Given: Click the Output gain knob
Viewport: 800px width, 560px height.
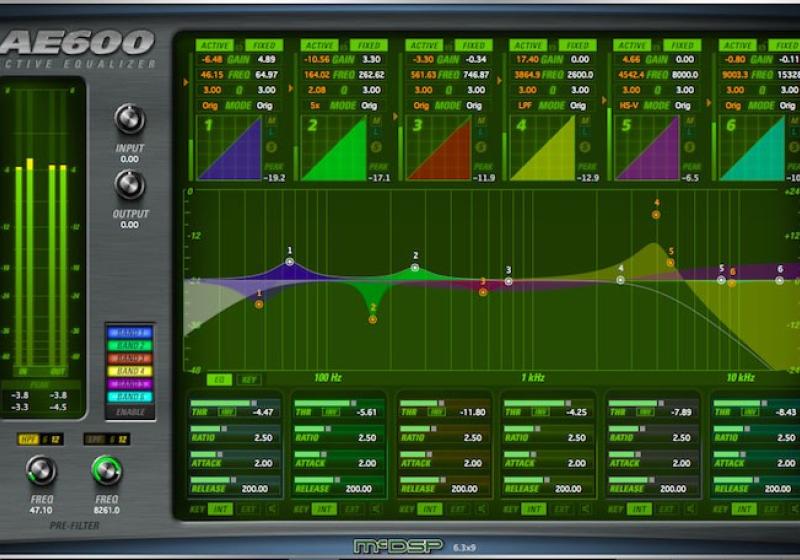Looking at the screenshot, I should point(130,185).
